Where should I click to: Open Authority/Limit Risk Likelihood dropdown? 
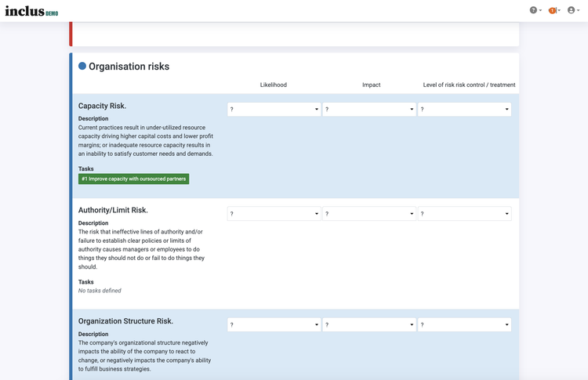pos(274,214)
